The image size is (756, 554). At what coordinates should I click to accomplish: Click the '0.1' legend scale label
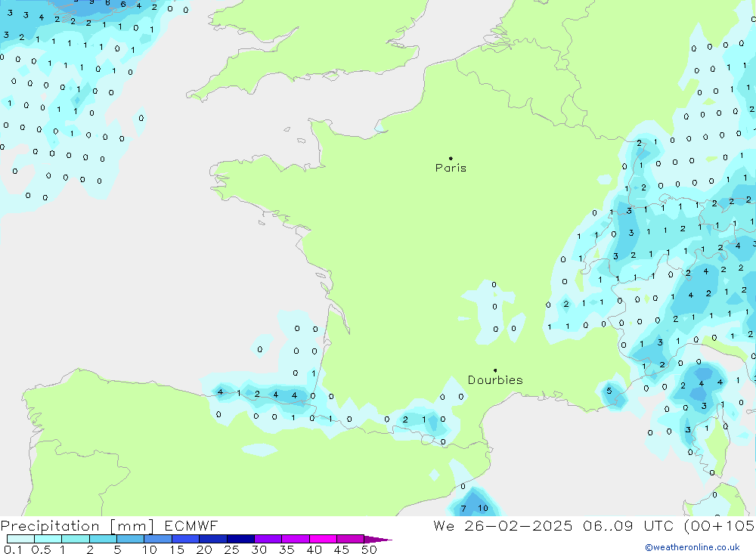pos(13,549)
